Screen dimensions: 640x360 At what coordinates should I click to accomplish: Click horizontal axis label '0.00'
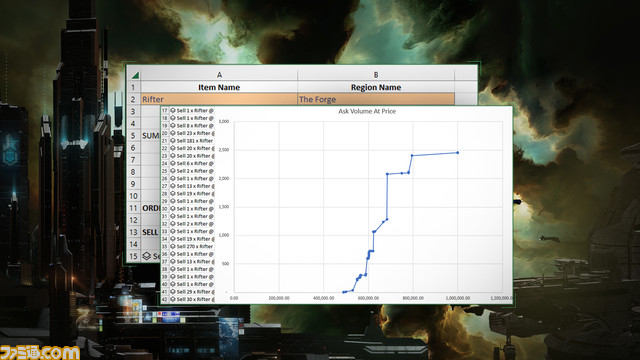pos(234,298)
